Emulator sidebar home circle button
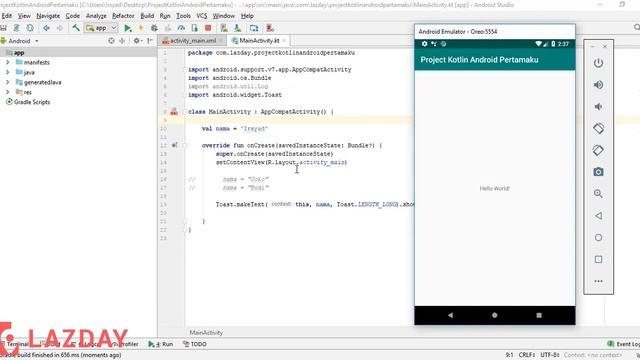 pos(598,238)
